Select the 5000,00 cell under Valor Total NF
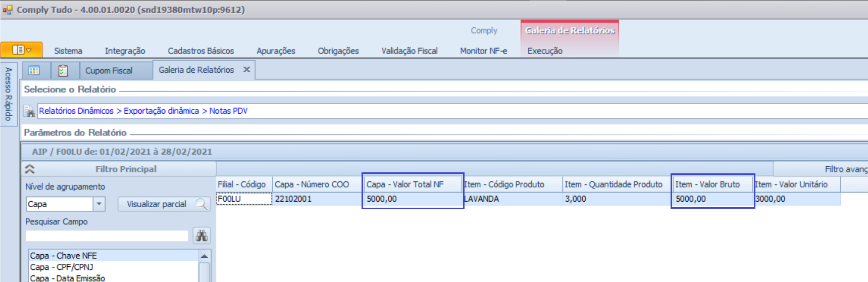Viewport: 868px width, 282px height. [413, 199]
